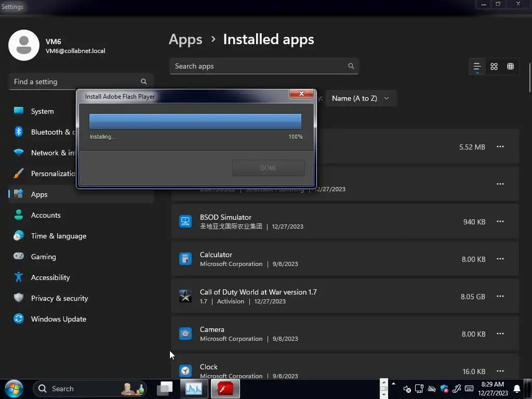Open the touch keyboard tray icon
Image resolution: width=532 pixels, height=399 pixels.
(x=469, y=389)
